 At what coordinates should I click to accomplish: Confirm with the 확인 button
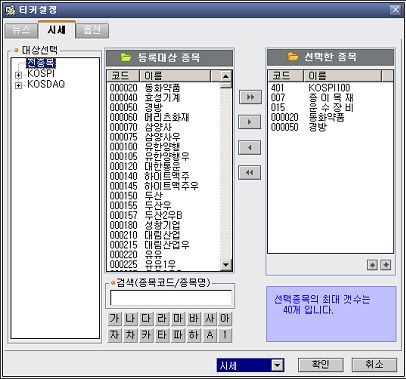point(321,365)
